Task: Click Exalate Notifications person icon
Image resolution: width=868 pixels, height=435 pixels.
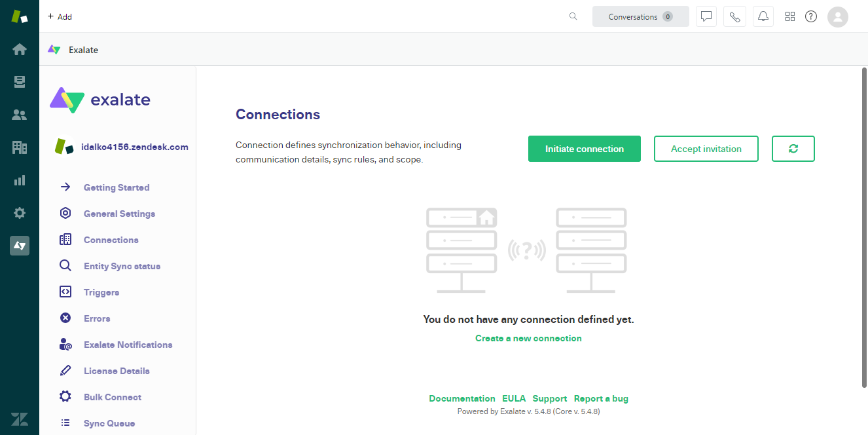Action: (x=65, y=345)
